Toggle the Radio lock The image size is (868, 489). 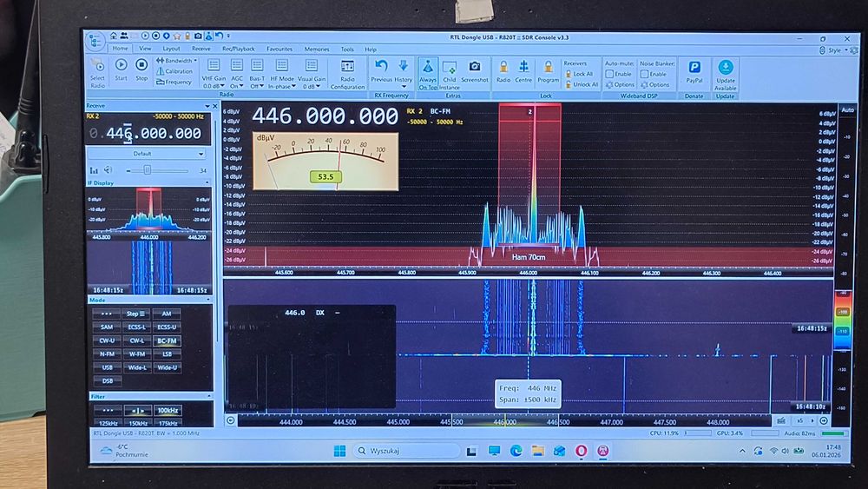tap(503, 71)
